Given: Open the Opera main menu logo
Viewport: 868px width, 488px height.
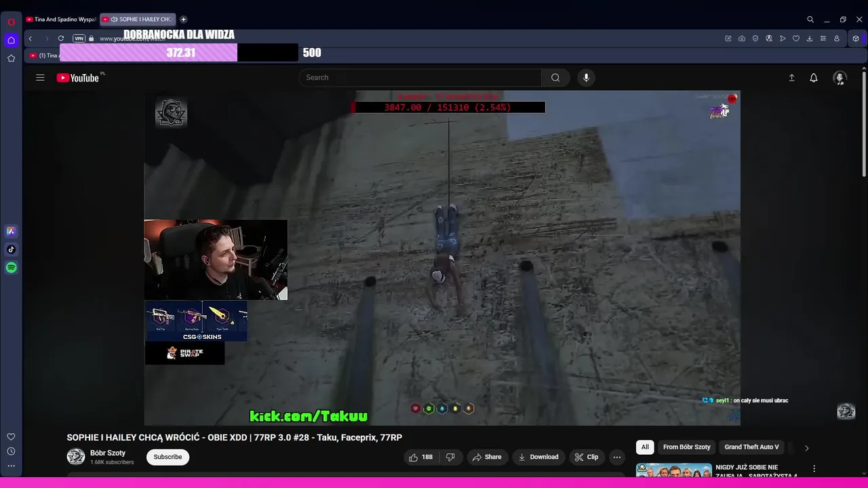Looking at the screenshot, I should click(x=11, y=22).
